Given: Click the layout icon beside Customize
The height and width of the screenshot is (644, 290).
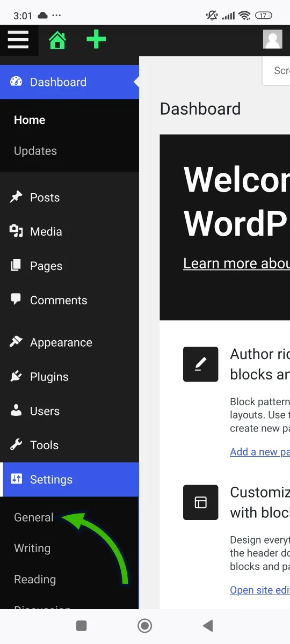Looking at the screenshot, I should [201, 502].
